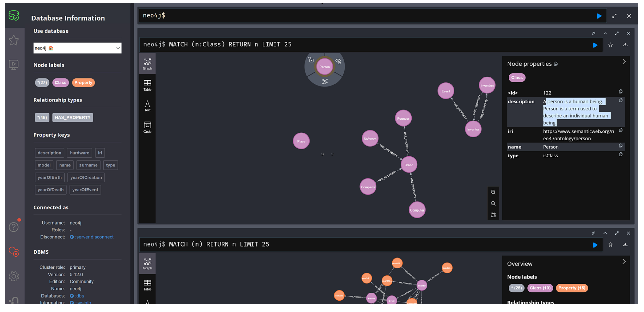Screen dimensions: 644x312
Task: Open the Favorites star in sidebar
Action: pyautogui.click(x=14, y=40)
